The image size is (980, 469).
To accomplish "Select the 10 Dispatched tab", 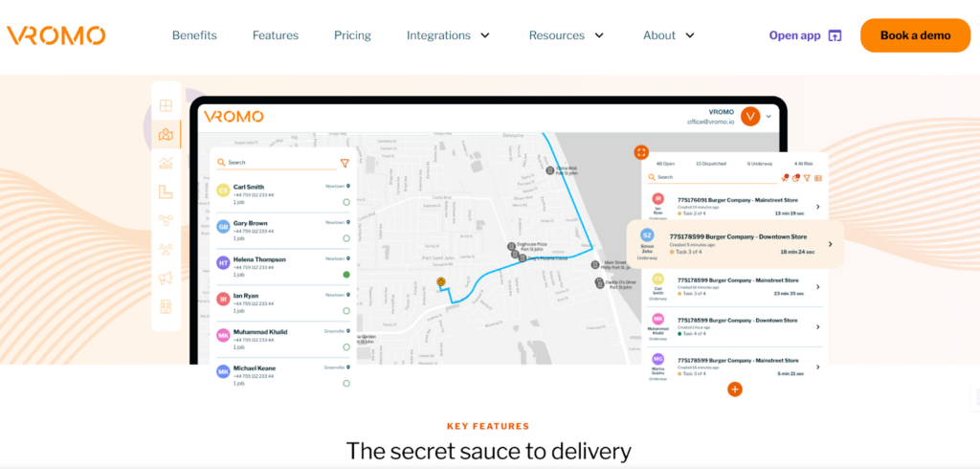I will pyautogui.click(x=711, y=164).
